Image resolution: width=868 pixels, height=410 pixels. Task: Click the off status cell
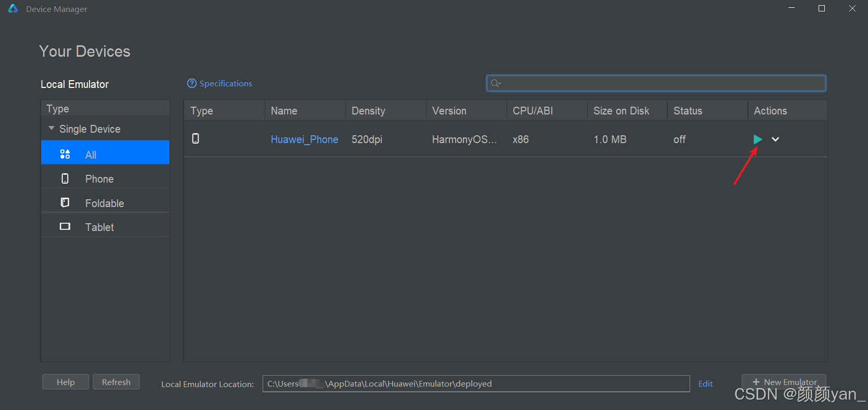pos(679,139)
